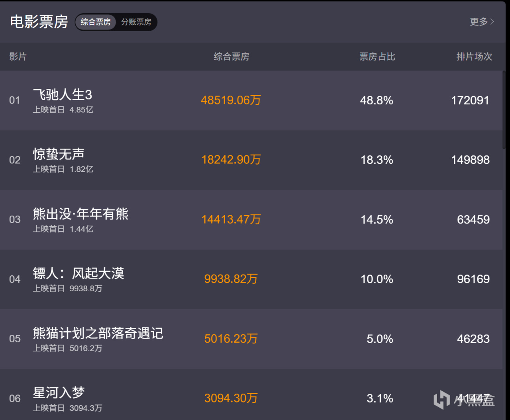Switch to 综合票房 toggle option
This screenshot has height=420, width=510.
pos(96,22)
